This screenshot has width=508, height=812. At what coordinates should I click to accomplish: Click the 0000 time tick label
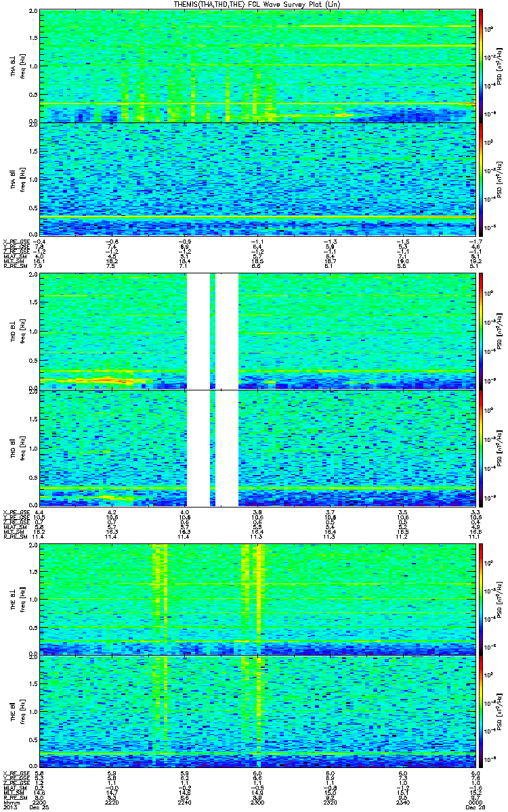[475, 801]
